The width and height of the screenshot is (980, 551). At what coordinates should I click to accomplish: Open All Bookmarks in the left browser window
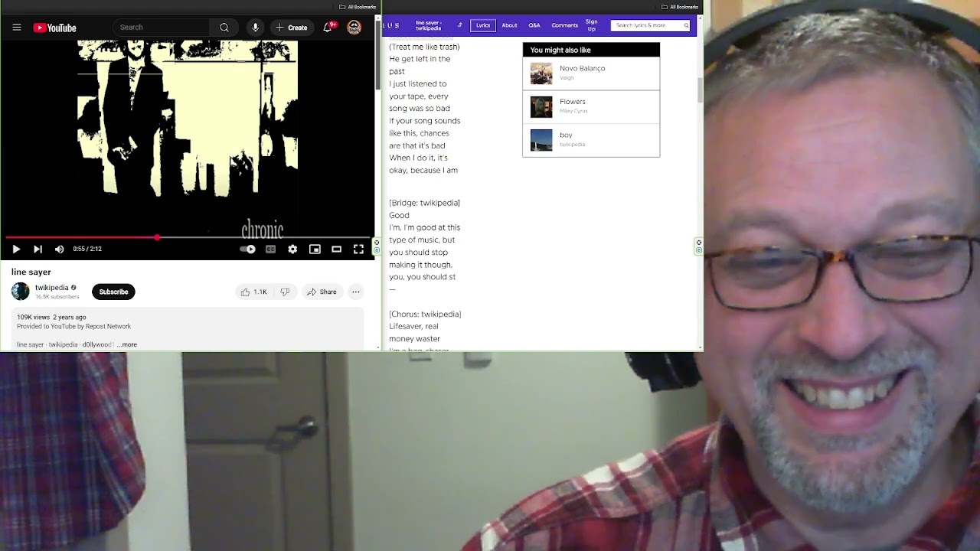[x=358, y=7]
